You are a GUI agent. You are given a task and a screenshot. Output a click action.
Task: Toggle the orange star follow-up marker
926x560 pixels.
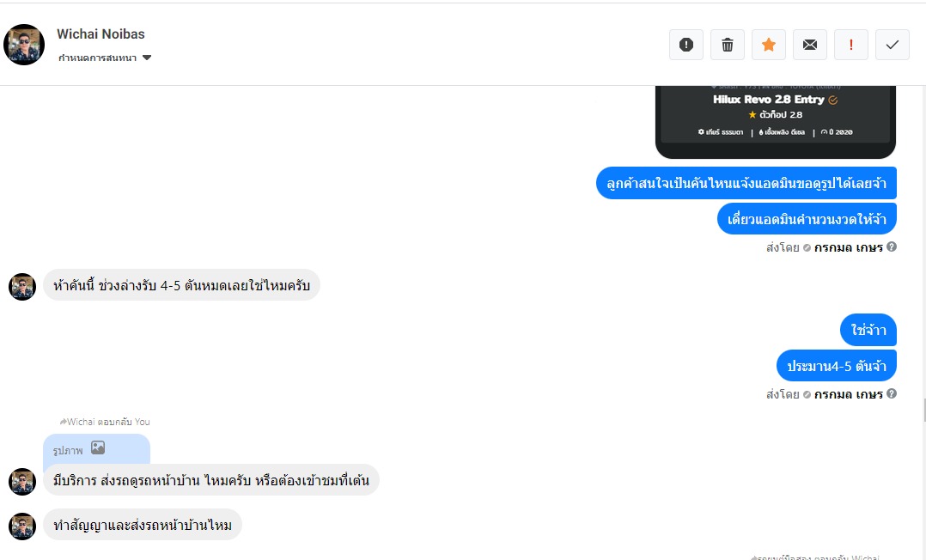(x=769, y=45)
